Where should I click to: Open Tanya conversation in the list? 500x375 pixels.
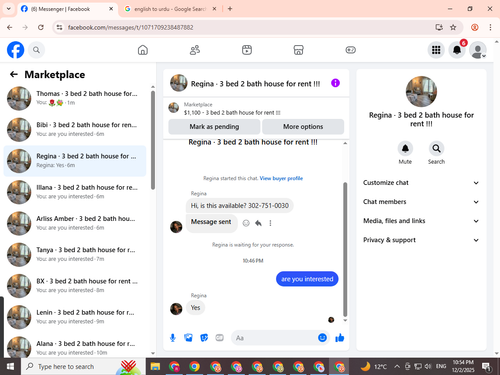(x=75, y=254)
